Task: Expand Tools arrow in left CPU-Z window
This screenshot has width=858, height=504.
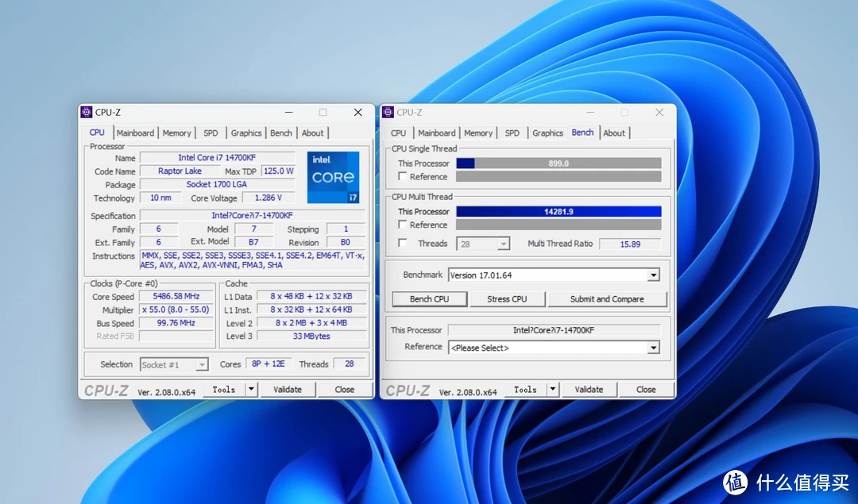Action: pyautogui.click(x=250, y=389)
